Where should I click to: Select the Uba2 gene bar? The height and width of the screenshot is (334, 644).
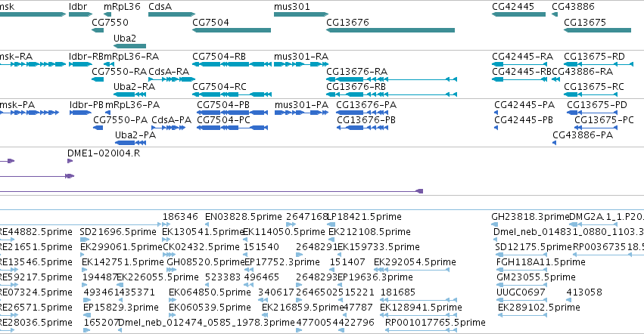coord(130,46)
